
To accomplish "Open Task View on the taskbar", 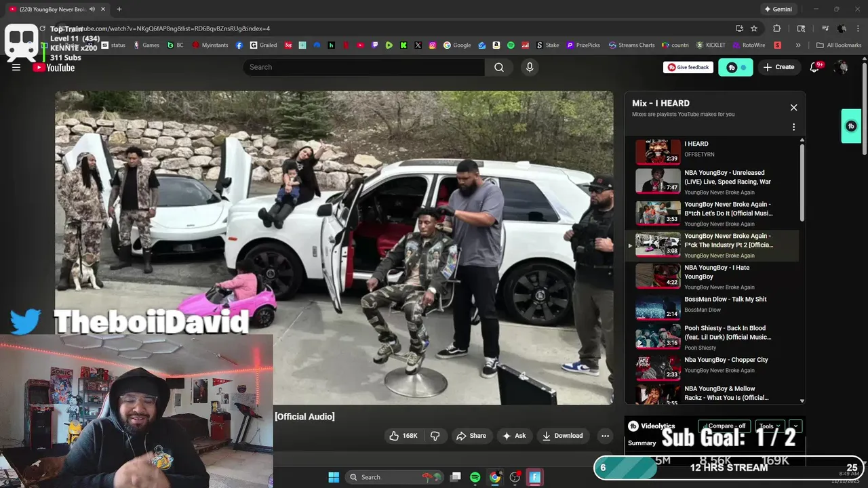I will 456,477.
